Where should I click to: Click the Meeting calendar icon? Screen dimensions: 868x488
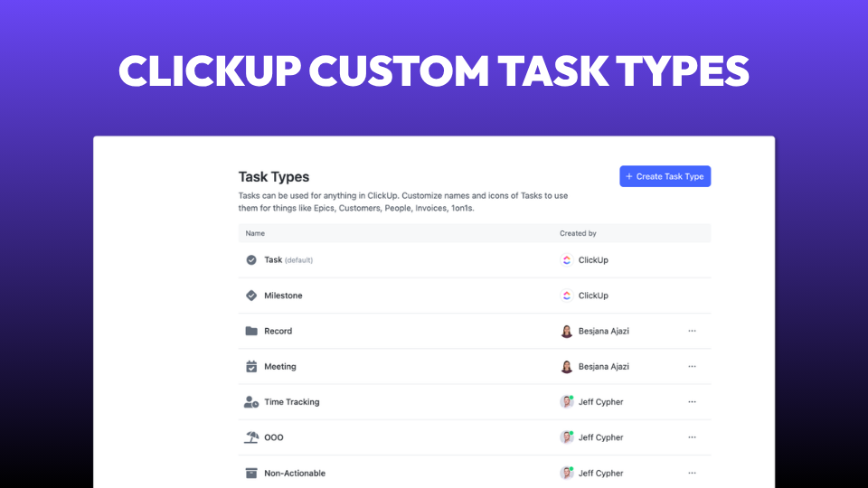251,366
